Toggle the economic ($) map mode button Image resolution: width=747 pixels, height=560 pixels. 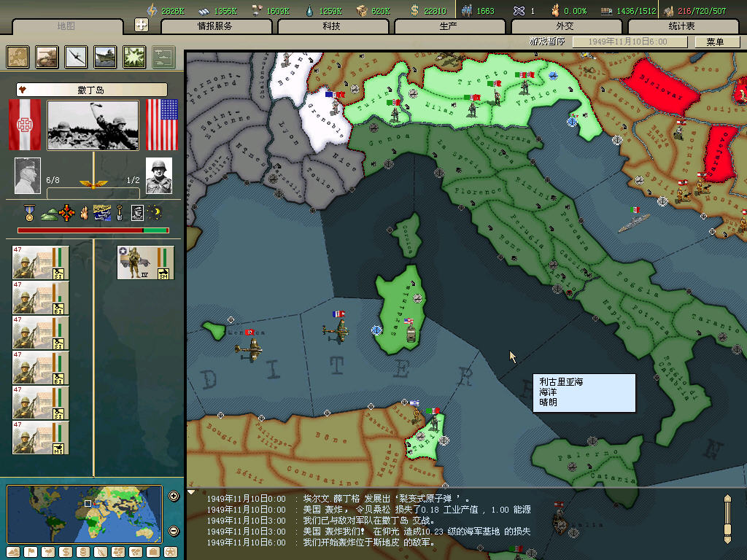[x=65, y=552]
